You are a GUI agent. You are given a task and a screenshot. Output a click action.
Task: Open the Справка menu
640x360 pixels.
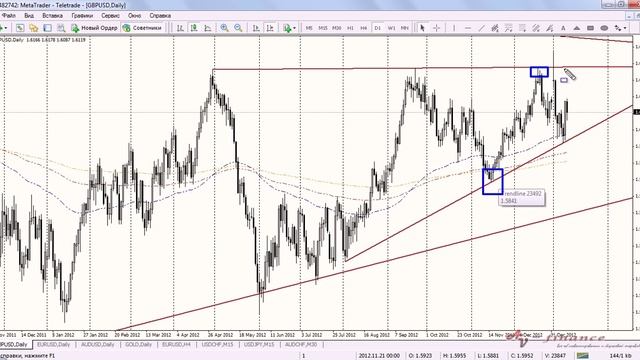[160, 16]
